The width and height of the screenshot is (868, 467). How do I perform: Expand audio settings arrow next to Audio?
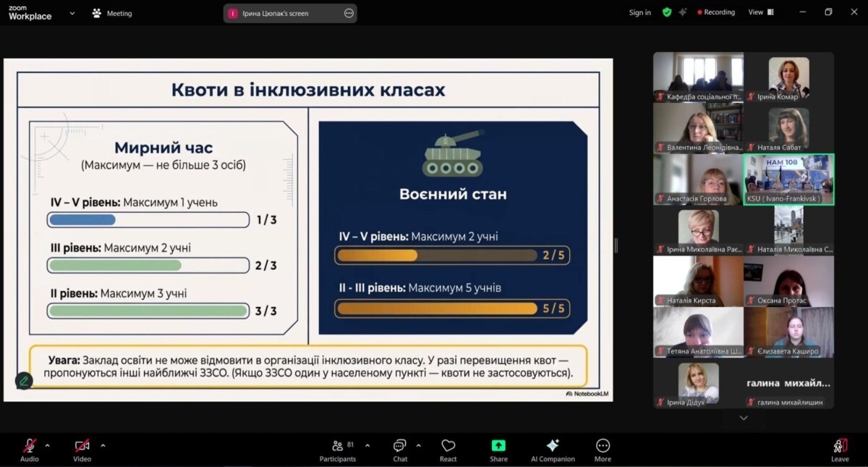click(x=48, y=445)
